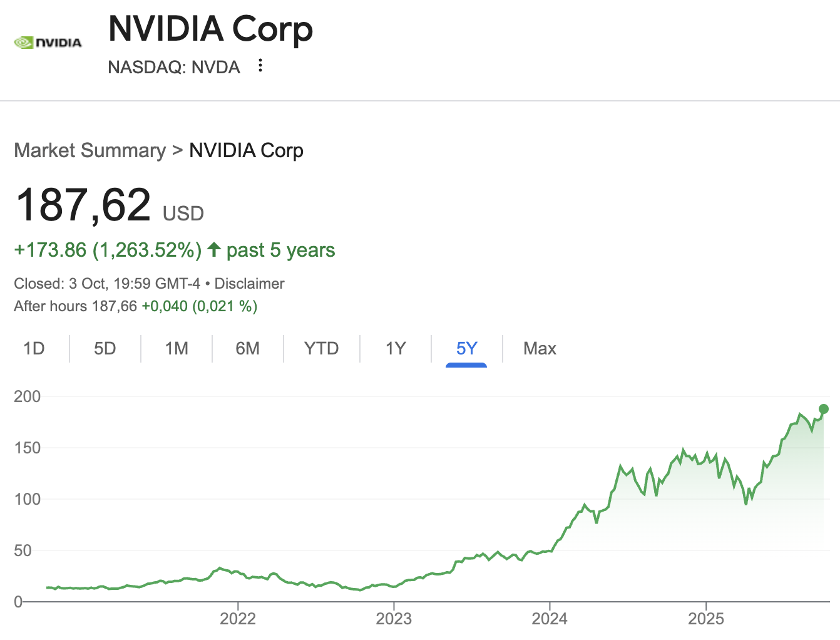Switch to the 1Y chart view
This screenshot has height=640, width=840.
click(x=395, y=348)
